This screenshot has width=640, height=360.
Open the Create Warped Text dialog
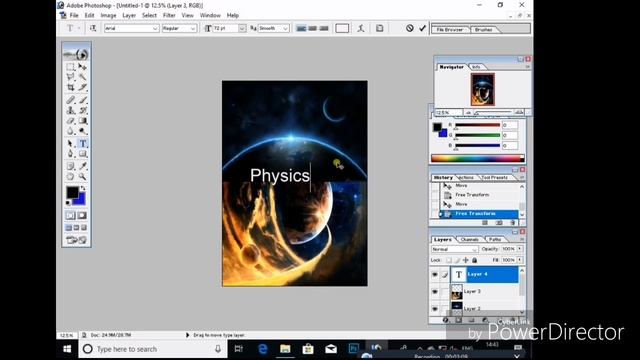[x=361, y=28]
